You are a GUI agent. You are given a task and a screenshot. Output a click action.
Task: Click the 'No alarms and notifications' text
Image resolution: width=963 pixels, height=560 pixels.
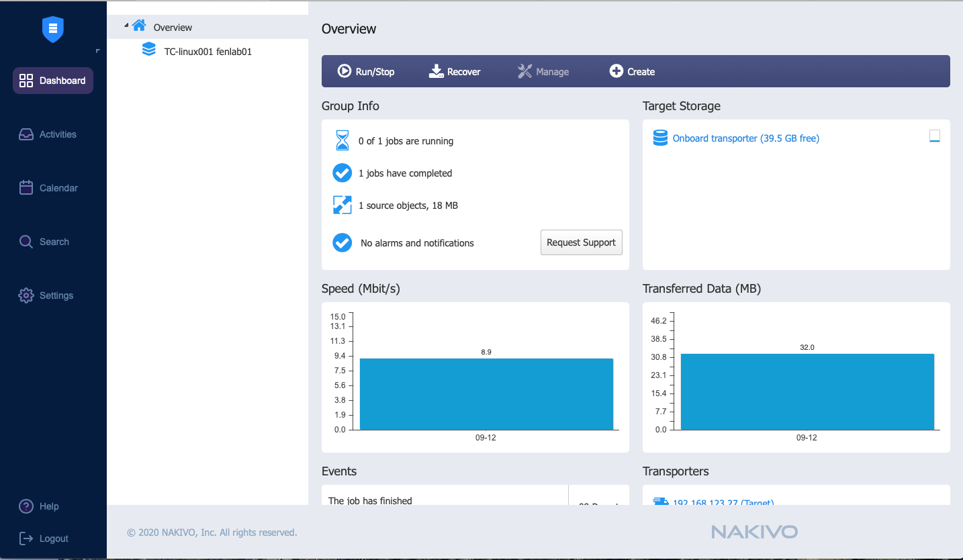[x=417, y=243]
